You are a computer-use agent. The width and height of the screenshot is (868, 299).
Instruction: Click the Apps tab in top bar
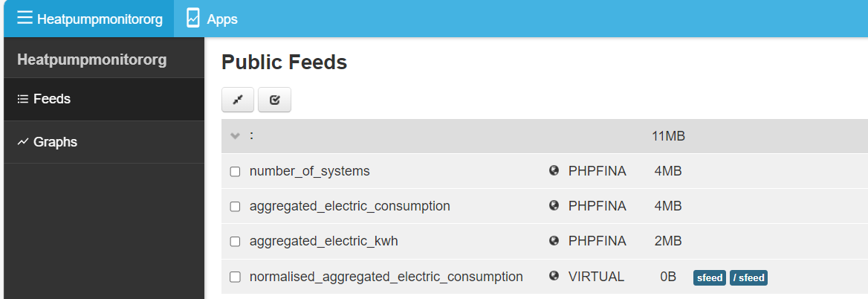212,19
